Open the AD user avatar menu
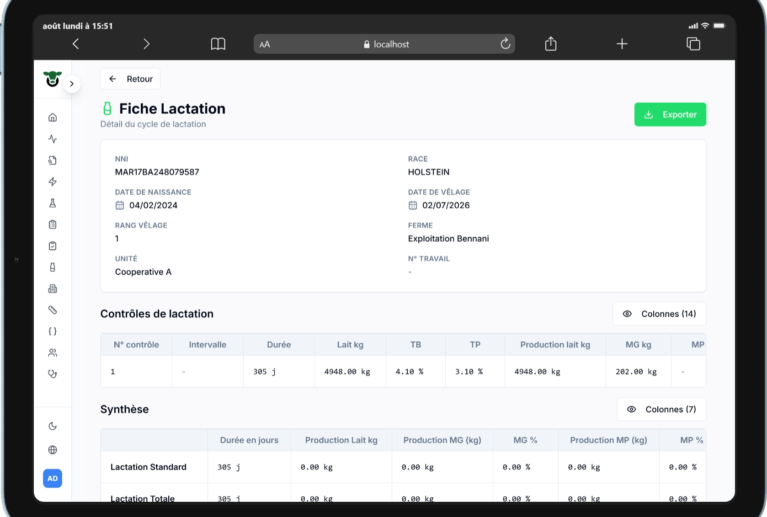767x517 pixels. (x=52, y=478)
